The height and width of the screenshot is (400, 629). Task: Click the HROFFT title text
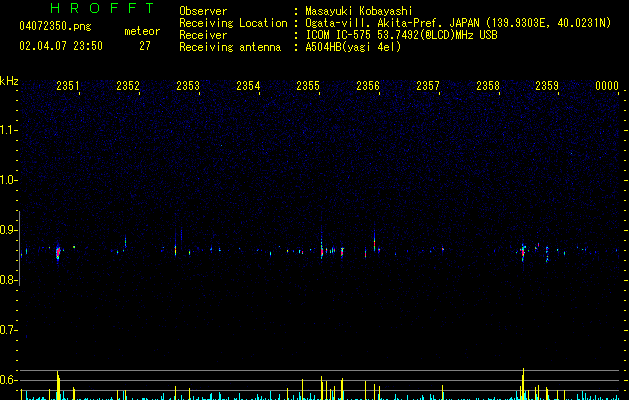[x=102, y=8]
